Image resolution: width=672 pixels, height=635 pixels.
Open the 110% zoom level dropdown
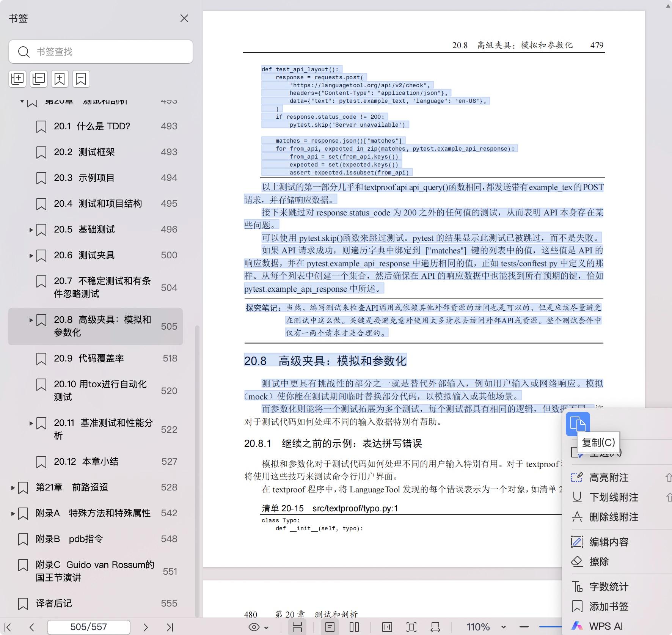coord(503,627)
